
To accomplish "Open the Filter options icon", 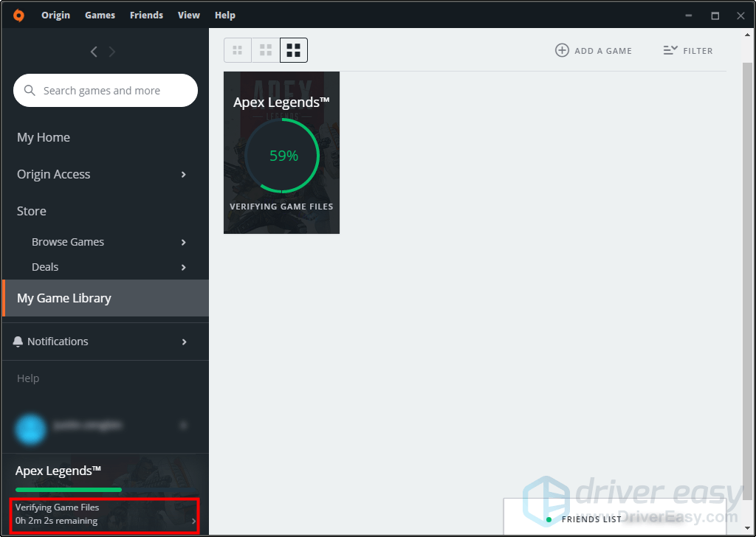I will pos(670,50).
